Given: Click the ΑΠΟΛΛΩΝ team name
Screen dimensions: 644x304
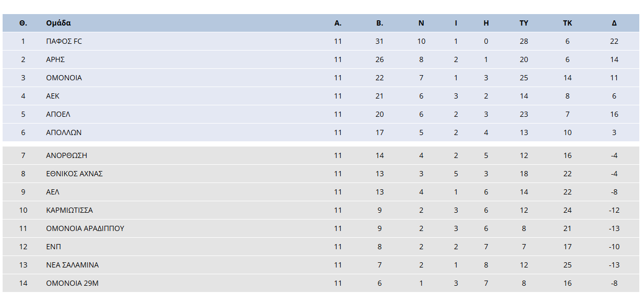Looking at the screenshot, I should pyautogui.click(x=64, y=132).
